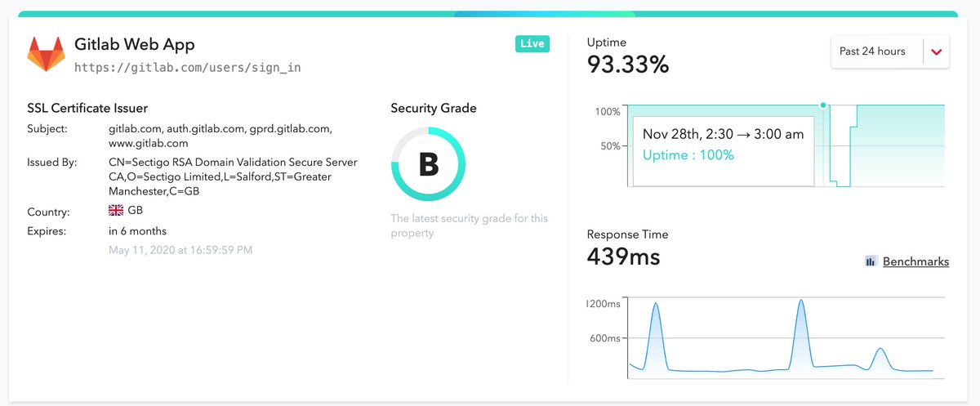Click the GitLab fox logo icon
980x406 pixels.
point(46,54)
